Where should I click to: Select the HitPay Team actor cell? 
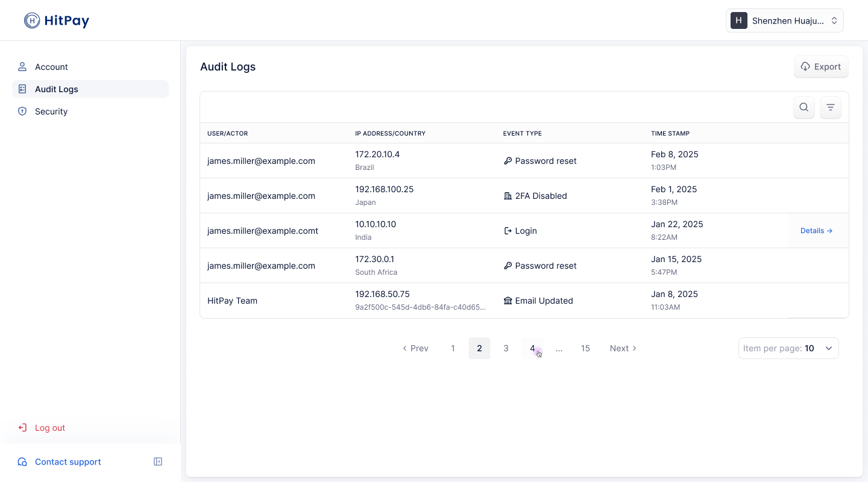(232, 301)
